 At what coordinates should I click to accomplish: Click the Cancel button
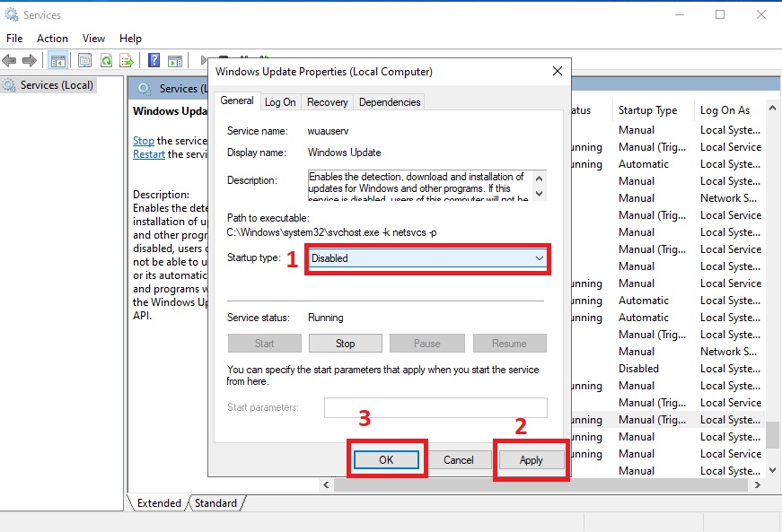458,459
